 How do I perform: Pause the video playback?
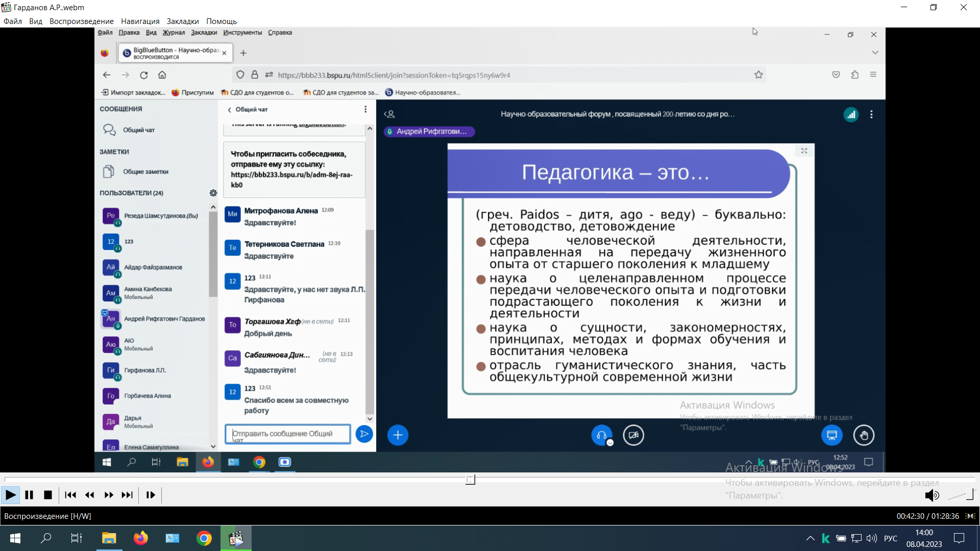(29, 495)
